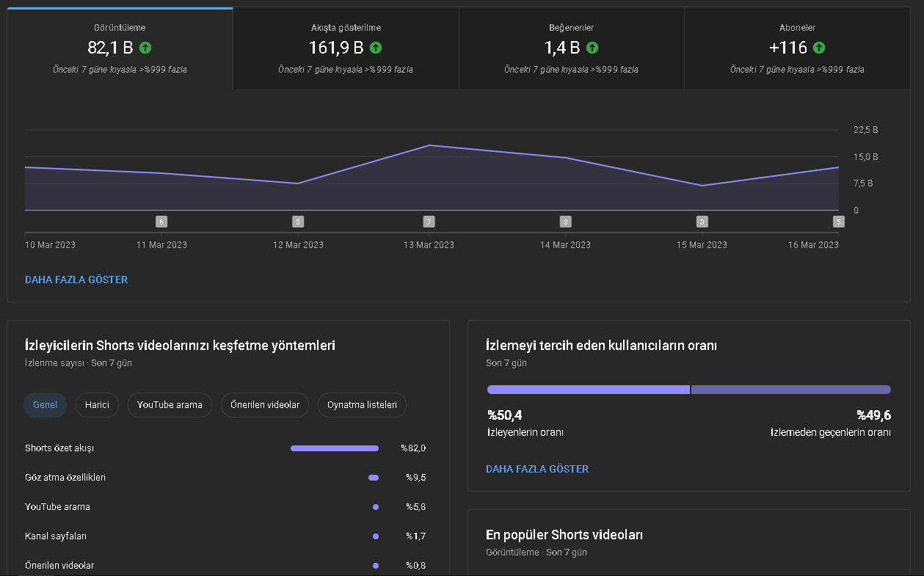Click the Shorts özet akışı progress bar
Viewport: 924px width, 576px height.
[x=335, y=448]
